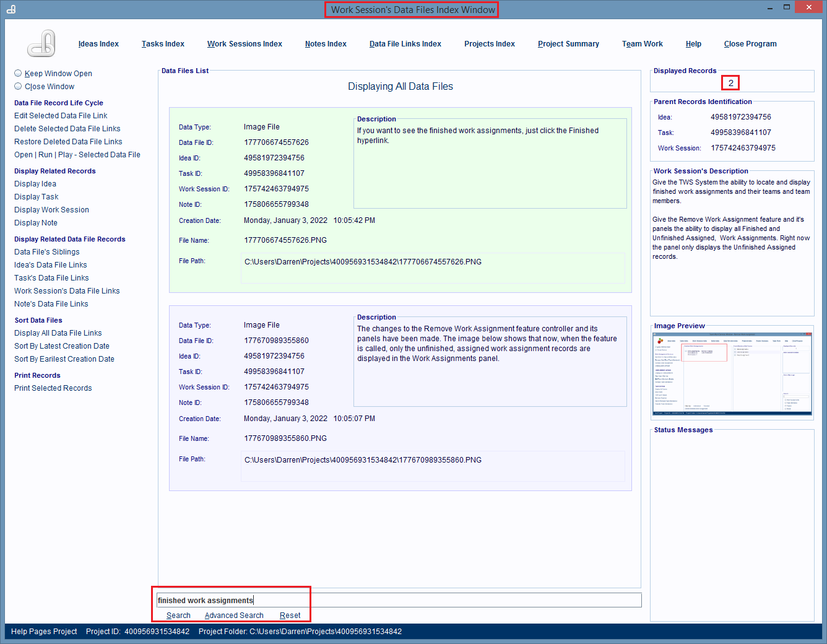Select the Keep Window Open radio button
The width and height of the screenshot is (827, 644).
tap(19, 73)
